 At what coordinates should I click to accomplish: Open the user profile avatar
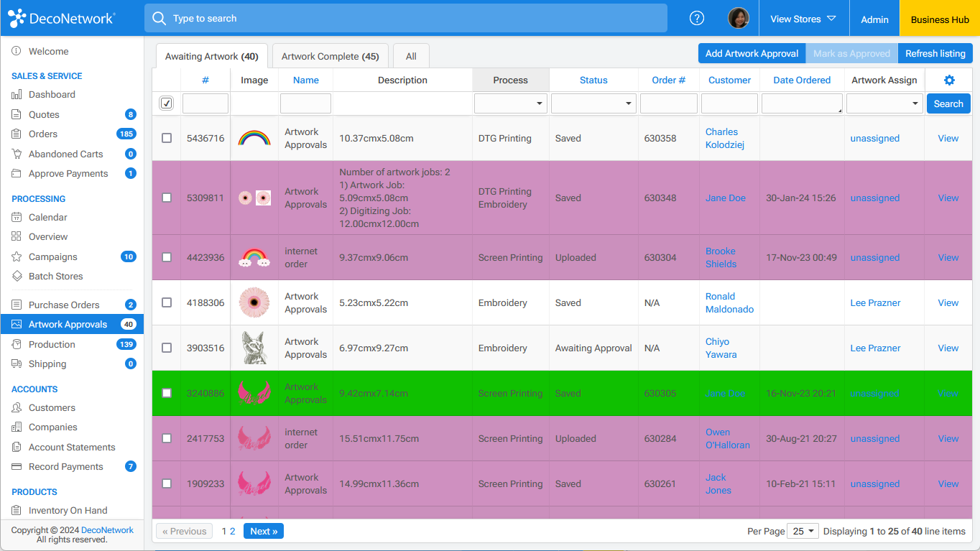pyautogui.click(x=738, y=19)
